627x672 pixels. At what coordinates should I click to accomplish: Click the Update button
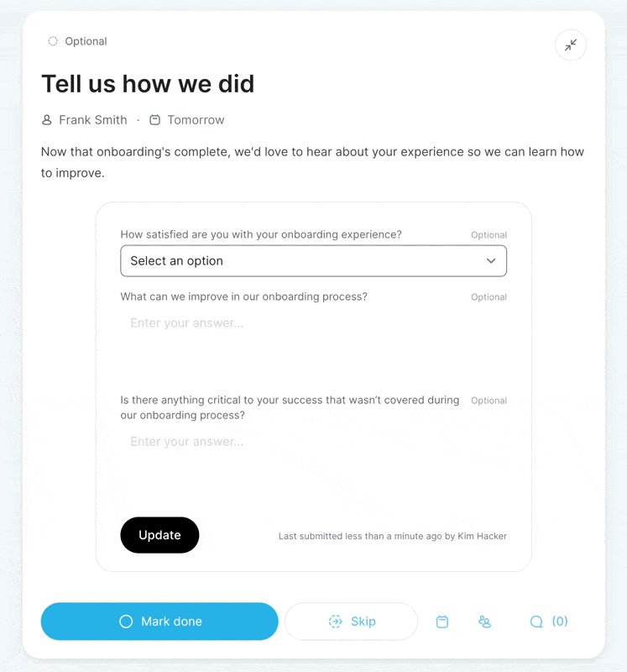159,535
